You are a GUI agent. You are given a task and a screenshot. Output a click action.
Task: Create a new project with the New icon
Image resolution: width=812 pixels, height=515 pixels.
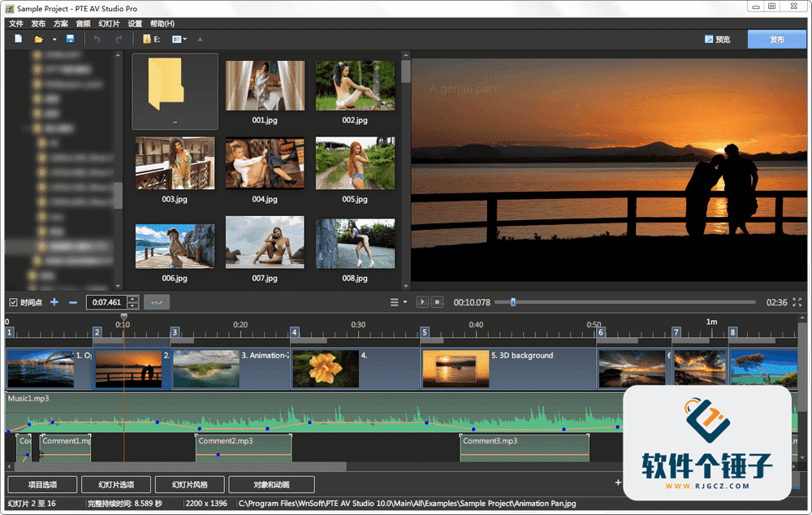[x=18, y=38]
